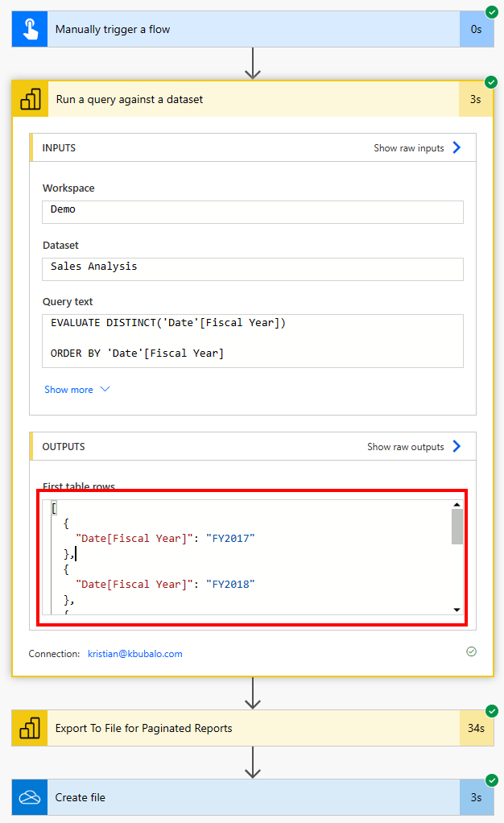Click the outputs scrollbar thumb

[456, 527]
